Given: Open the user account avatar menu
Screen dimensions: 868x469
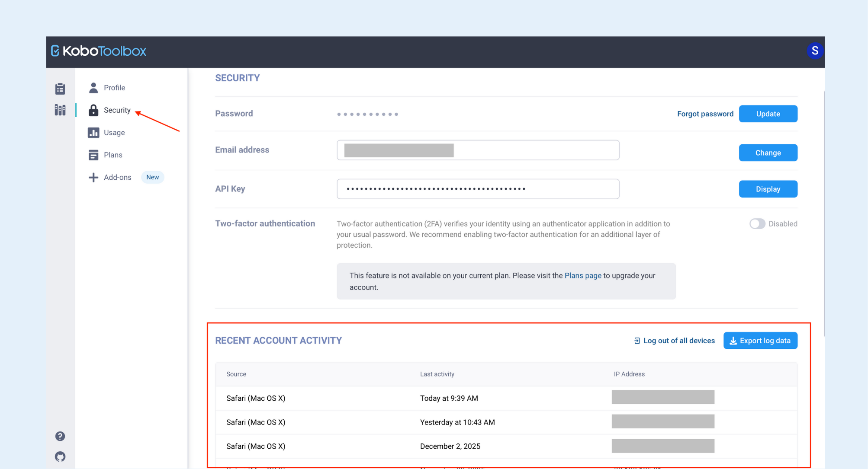Looking at the screenshot, I should click(x=815, y=51).
